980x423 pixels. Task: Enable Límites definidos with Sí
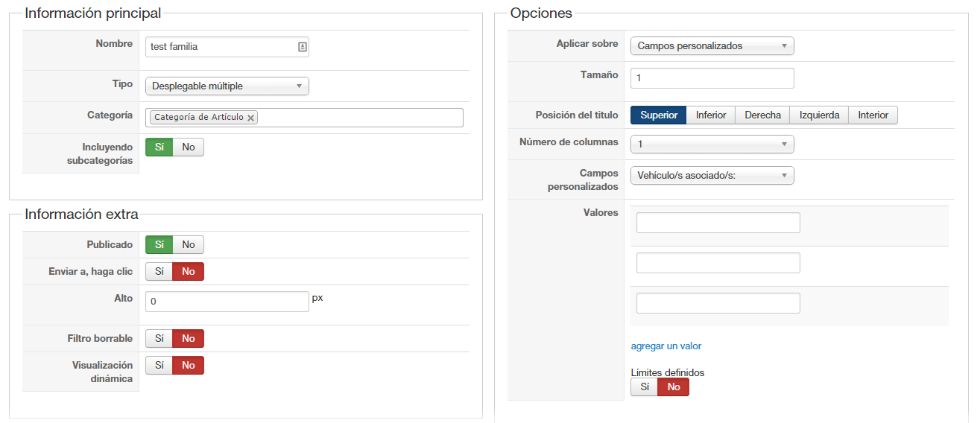pyautogui.click(x=645, y=387)
